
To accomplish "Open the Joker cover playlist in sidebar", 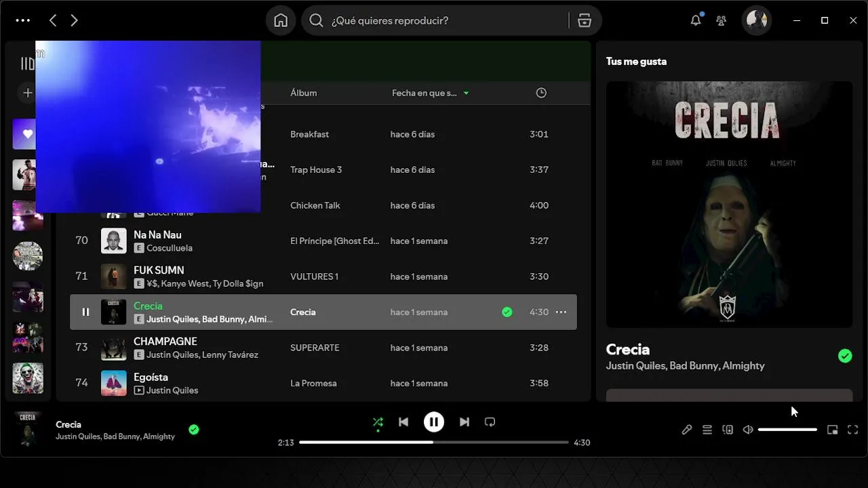I will coord(28,378).
